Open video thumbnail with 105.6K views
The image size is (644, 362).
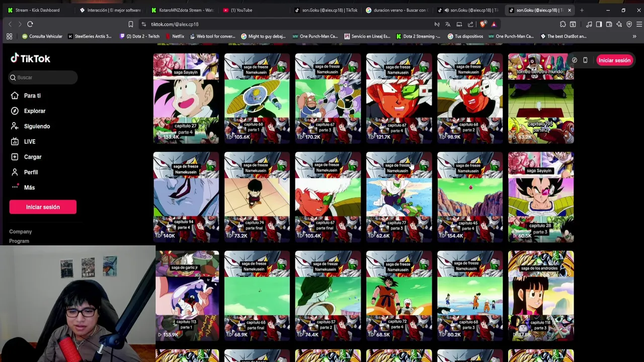pos(257,99)
